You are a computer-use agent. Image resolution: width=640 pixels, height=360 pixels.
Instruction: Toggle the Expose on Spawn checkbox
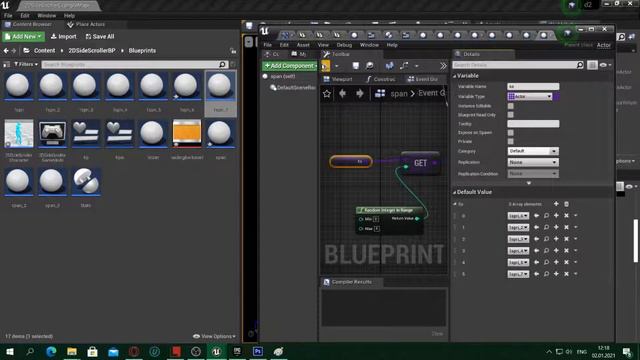pos(511,133)
